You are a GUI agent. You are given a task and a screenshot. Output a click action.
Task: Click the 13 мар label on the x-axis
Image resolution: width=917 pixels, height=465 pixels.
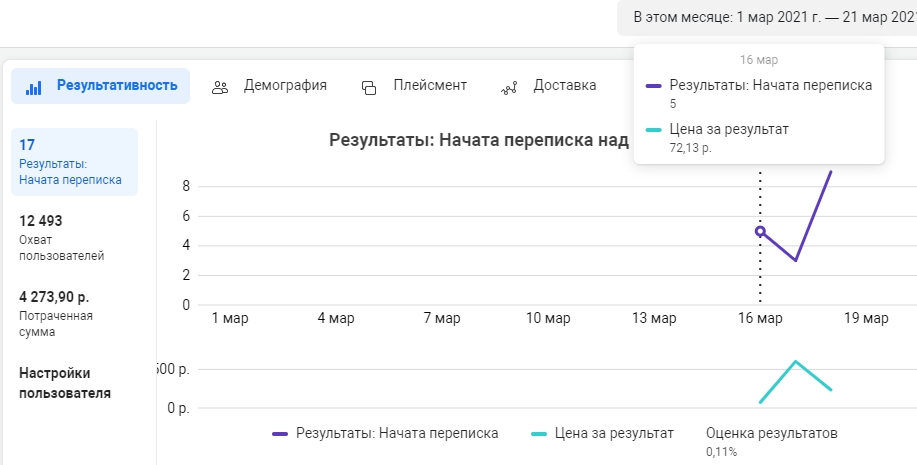[654, 318]
